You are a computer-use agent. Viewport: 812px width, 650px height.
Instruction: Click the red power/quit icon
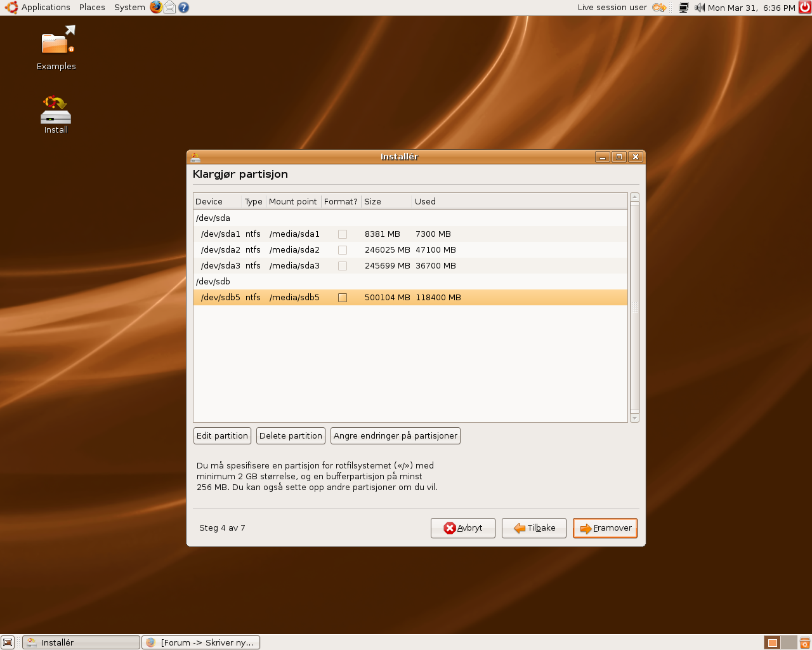coord(805,8)
